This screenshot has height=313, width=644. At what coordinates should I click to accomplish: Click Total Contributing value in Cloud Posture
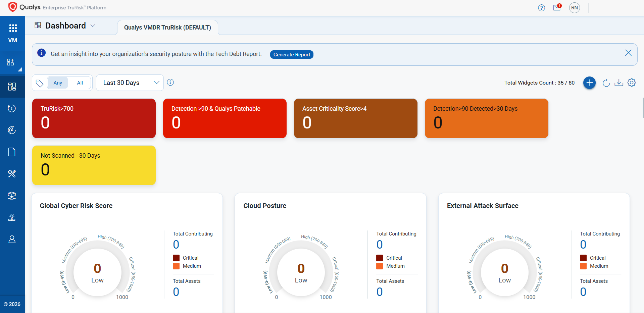tap(380, 245)
